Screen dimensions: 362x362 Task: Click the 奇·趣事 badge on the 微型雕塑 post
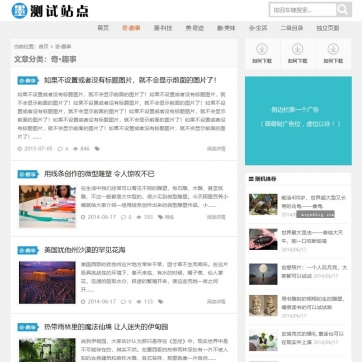pos(28,174)
